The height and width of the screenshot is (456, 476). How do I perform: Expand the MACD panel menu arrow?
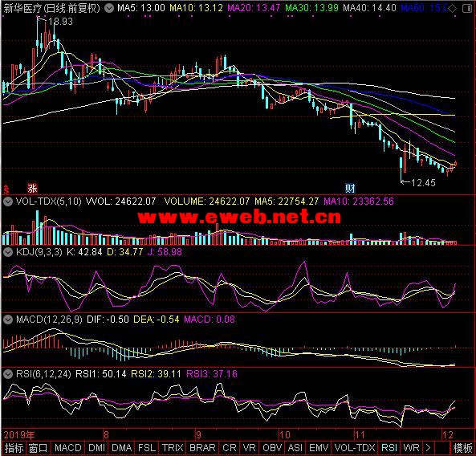(7, 320)
